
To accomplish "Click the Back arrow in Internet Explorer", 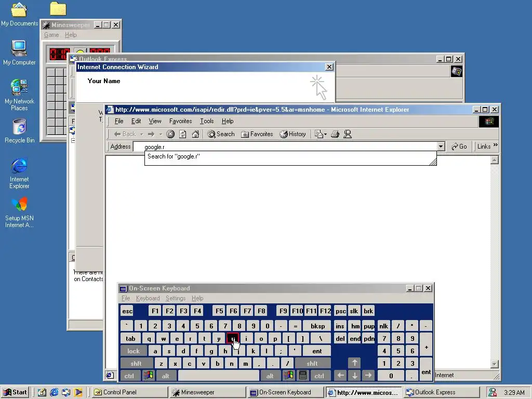I will tap(125, 134).
